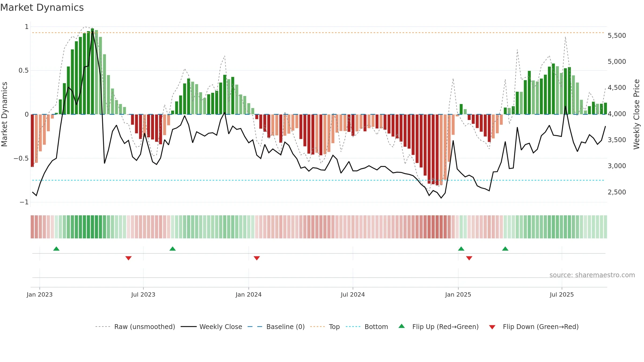
Task: Click the Jul 2024 axis label
Action: (353, 294)
